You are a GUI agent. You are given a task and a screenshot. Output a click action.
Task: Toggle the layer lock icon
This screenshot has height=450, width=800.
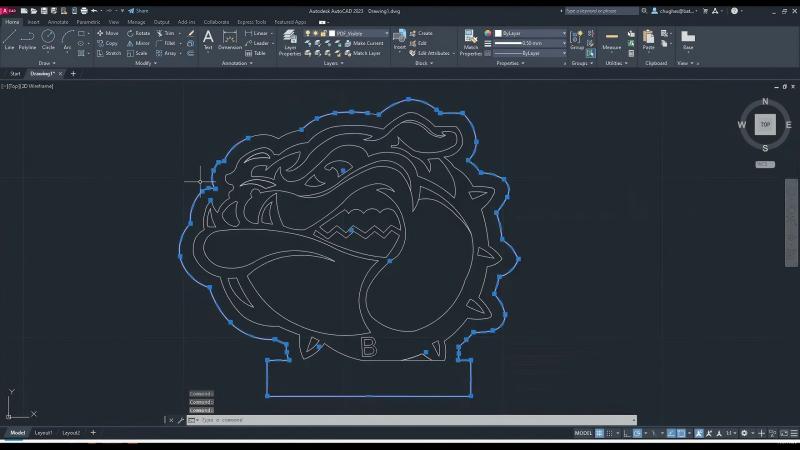click(x=323, y=33)
